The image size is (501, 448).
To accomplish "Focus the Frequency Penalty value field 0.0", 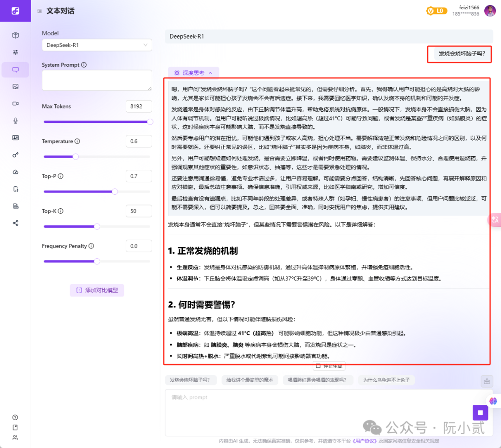I will [x=139, y=246].
